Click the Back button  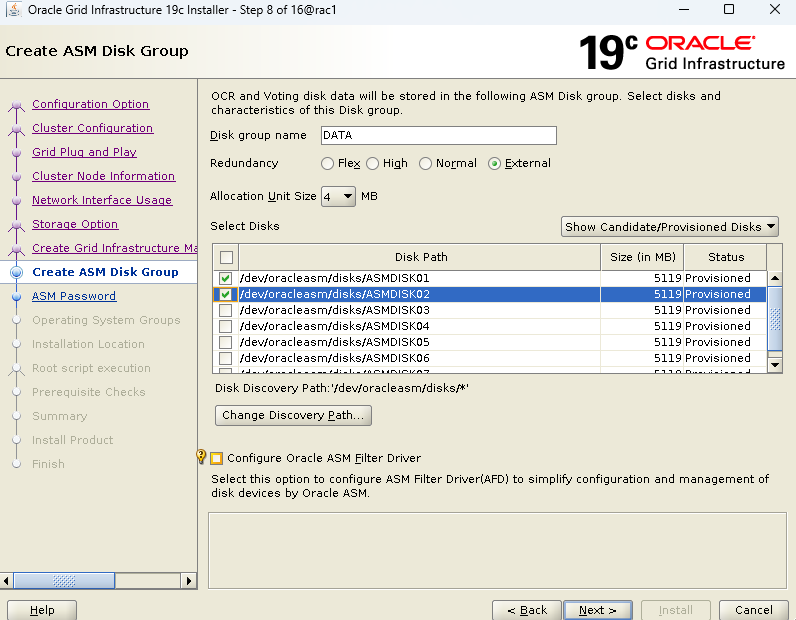coord(527,610)
